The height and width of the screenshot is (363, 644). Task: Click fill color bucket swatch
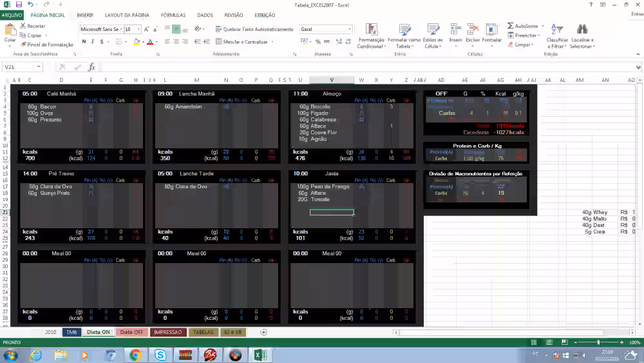(137, 41)
